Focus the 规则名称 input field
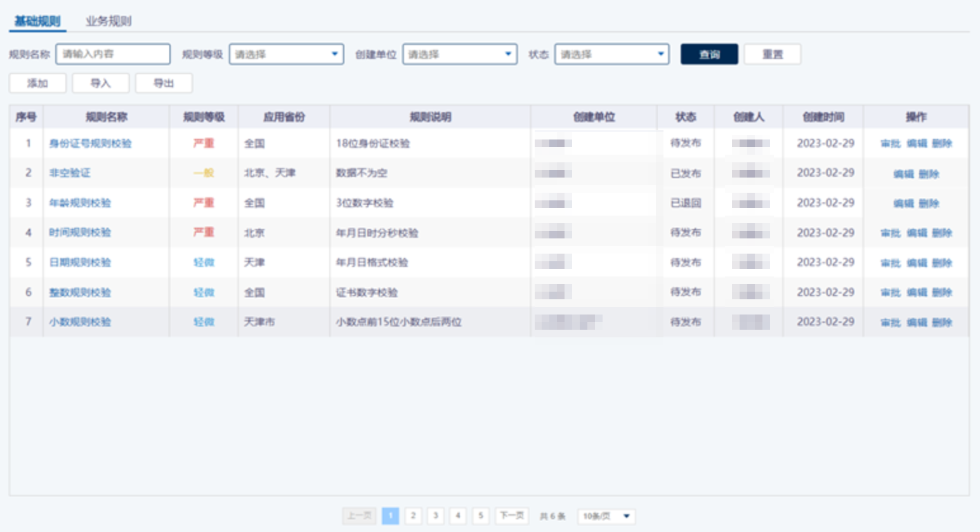The image size is (980, 532). click(113, 54)
